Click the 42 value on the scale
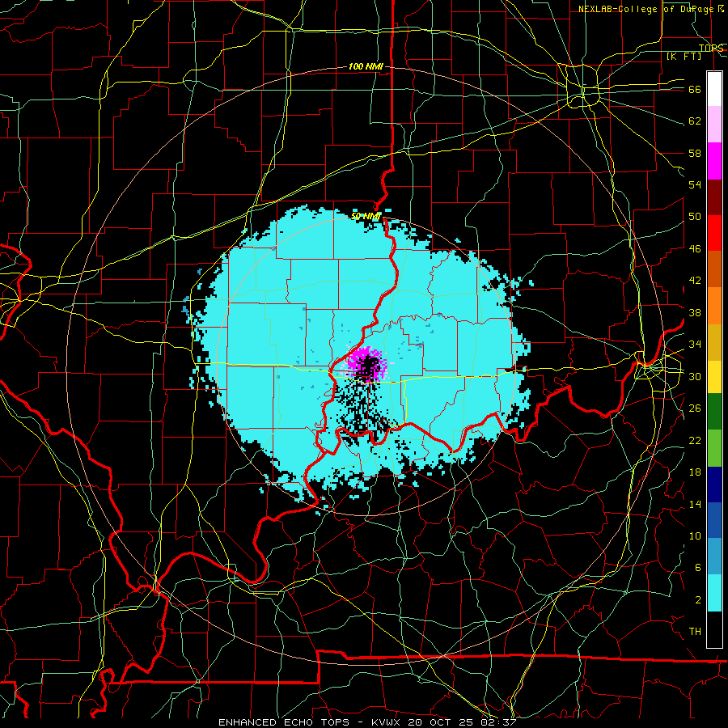Viewport: 728px width, 728px height. (695, 281)
